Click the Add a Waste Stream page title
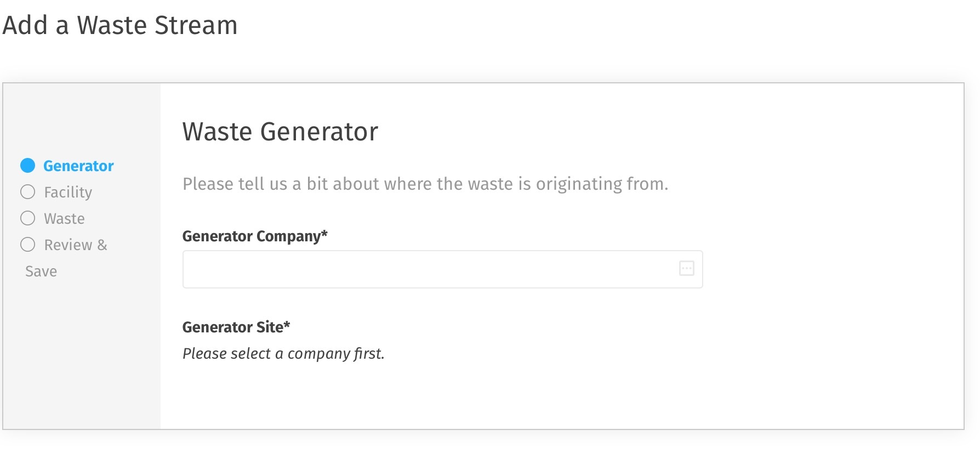The image size is (980, 464). click(120, 25)
